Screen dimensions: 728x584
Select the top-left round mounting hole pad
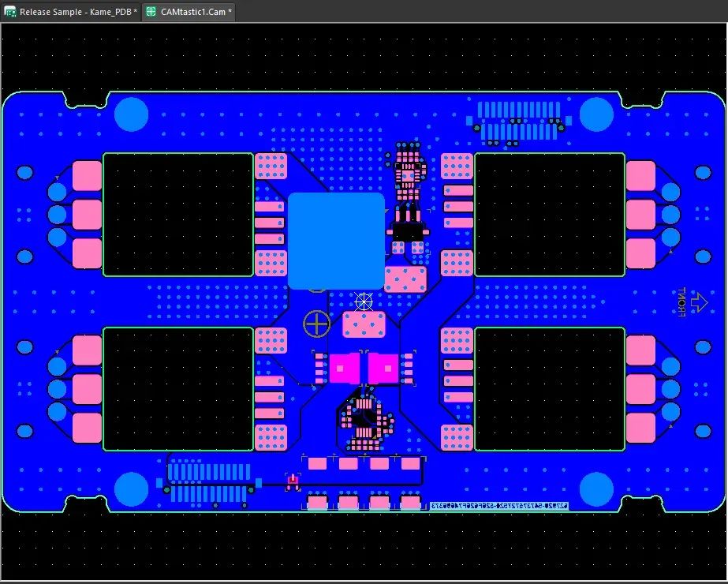pyautogui.click(x=132, y=114)
